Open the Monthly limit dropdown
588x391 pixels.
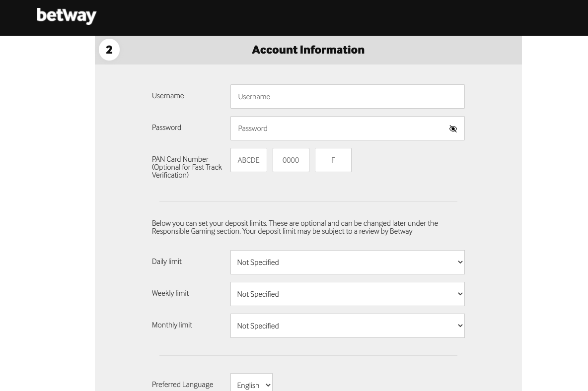pos(347,326)
